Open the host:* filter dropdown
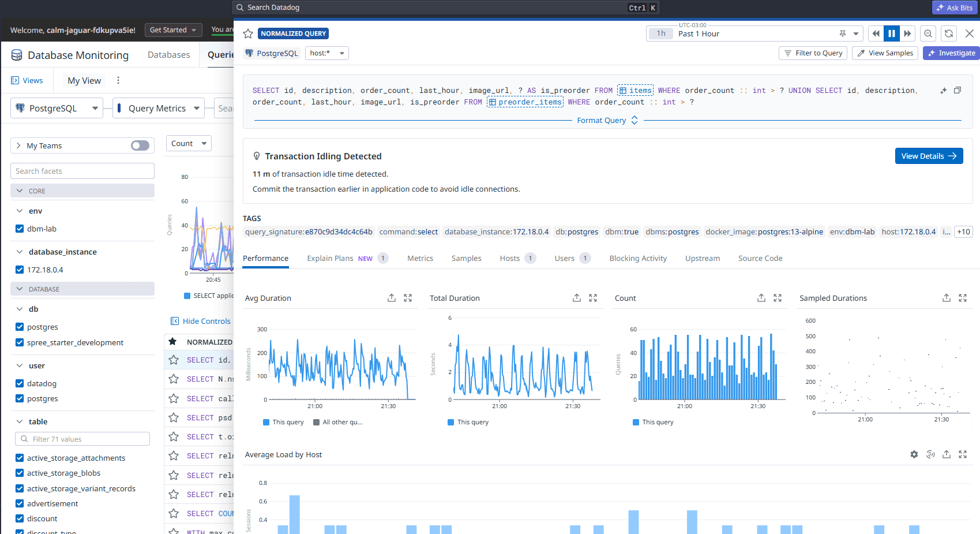 (327, 53)
